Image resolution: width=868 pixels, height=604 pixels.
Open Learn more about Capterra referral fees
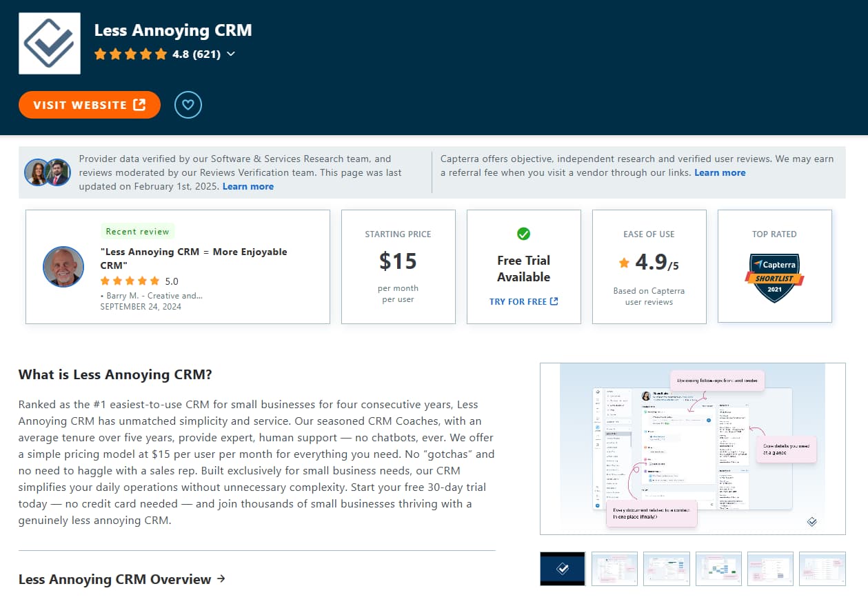tap(720, 172)
